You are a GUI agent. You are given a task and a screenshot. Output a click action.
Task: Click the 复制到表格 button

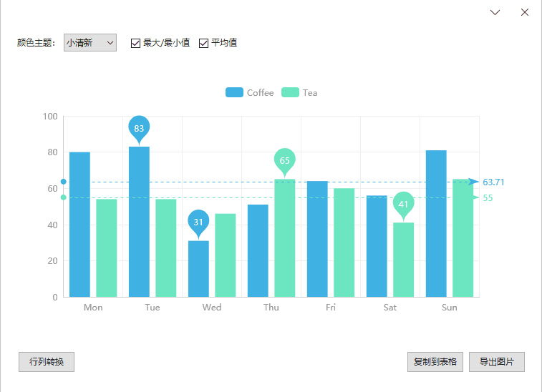435,362
